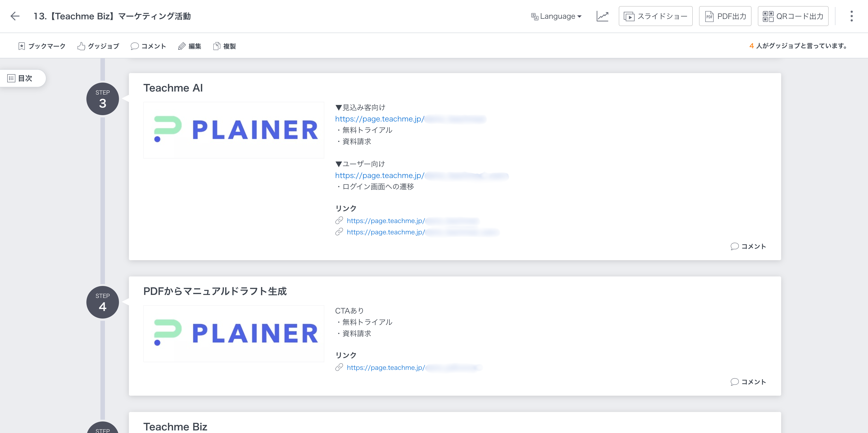
Task: Select the STEP 4 timeline marker
Action: tap(102, 302)
